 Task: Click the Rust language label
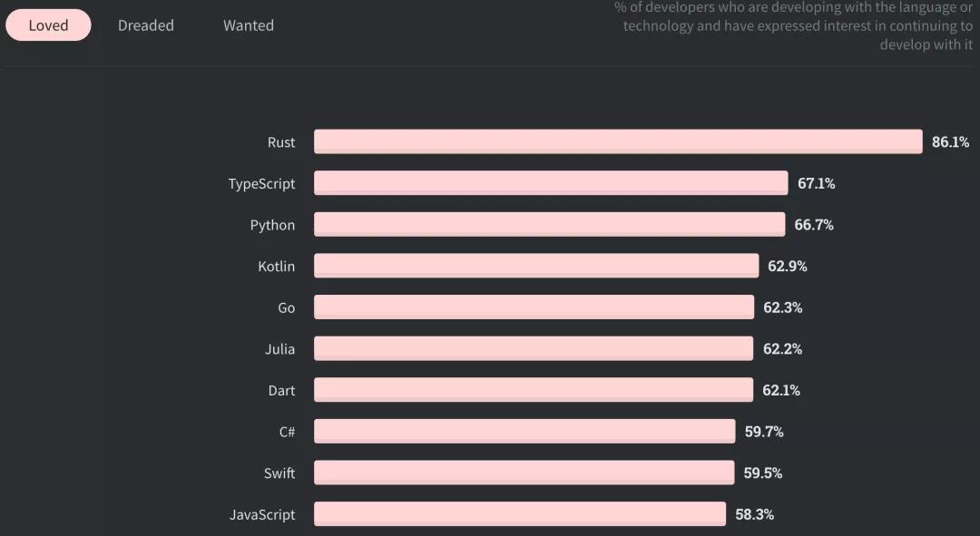(x=281, y=142)
